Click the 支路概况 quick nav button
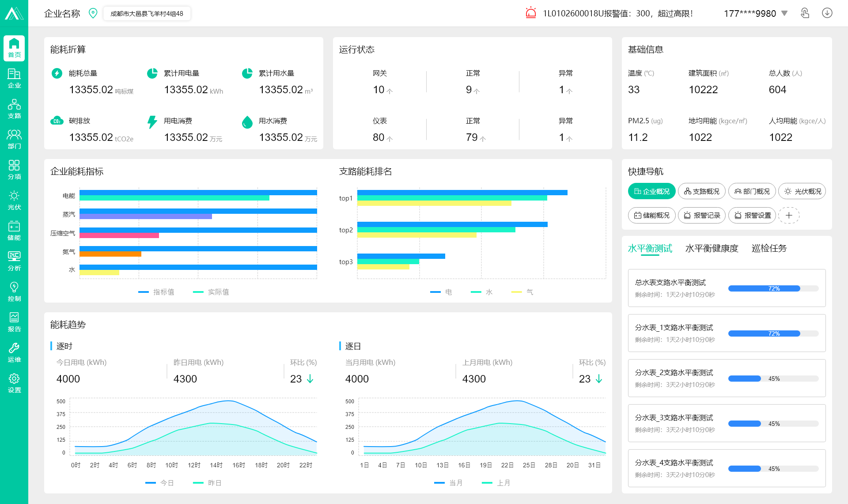Image resolution: width=848 pixels, height=504 pixels. coord(702,191)
